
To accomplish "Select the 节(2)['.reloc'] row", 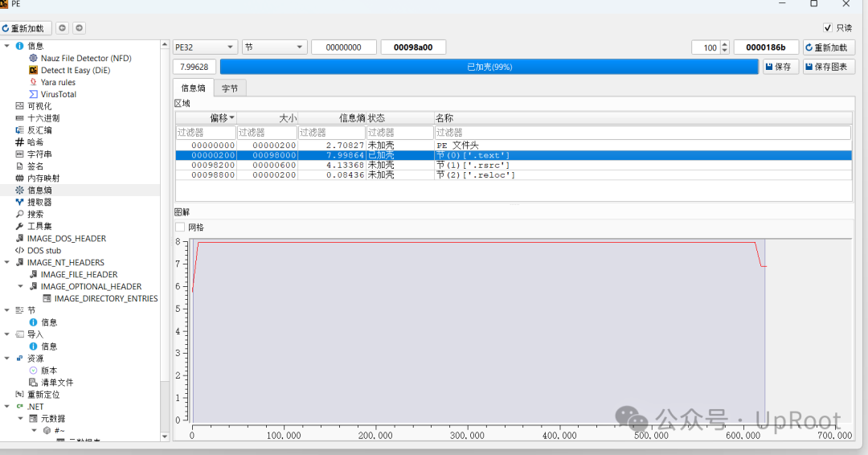I will 514,175.
